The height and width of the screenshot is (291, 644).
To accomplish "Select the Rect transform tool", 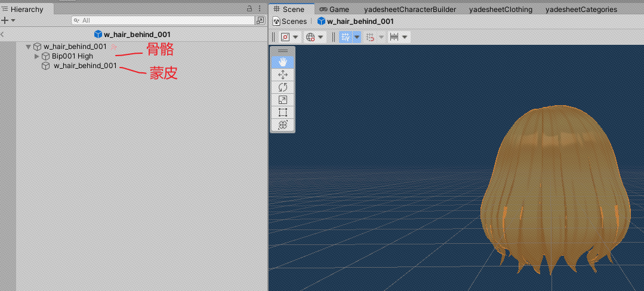I will point(282,112).
